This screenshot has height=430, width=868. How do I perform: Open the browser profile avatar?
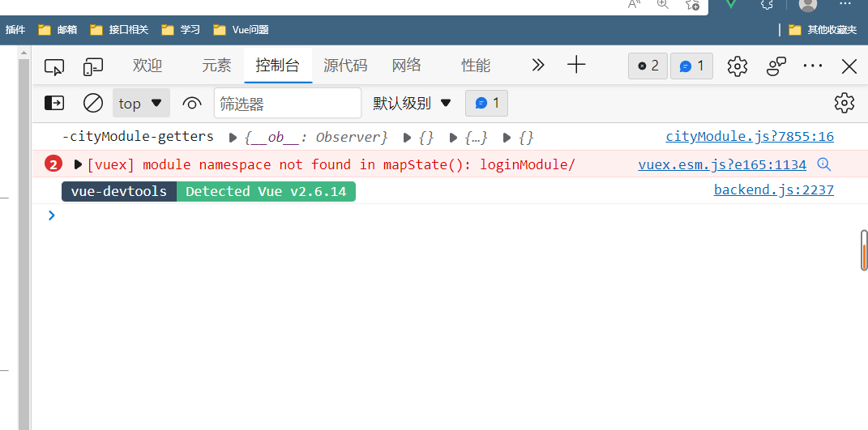(808, 4)
